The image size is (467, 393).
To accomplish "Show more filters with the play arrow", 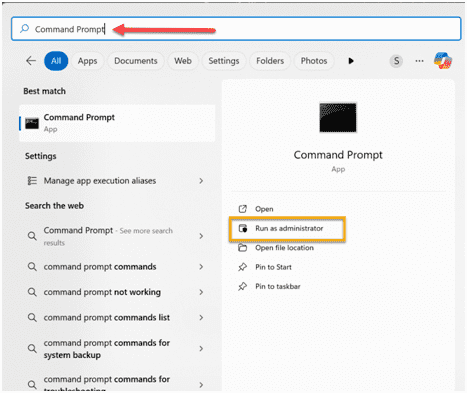I will click(351, 61).
